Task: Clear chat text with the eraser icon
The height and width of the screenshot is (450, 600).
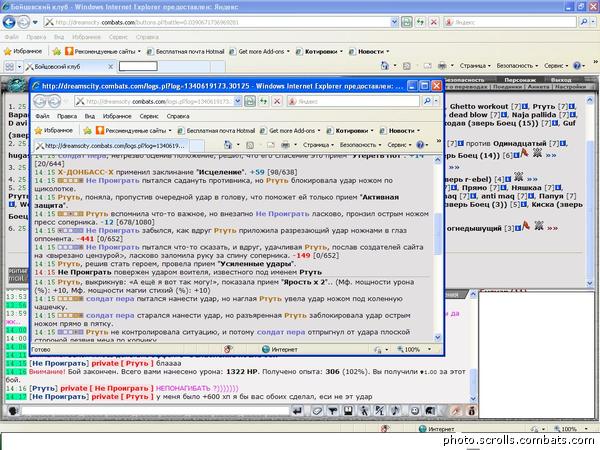Action: point(317,411)
